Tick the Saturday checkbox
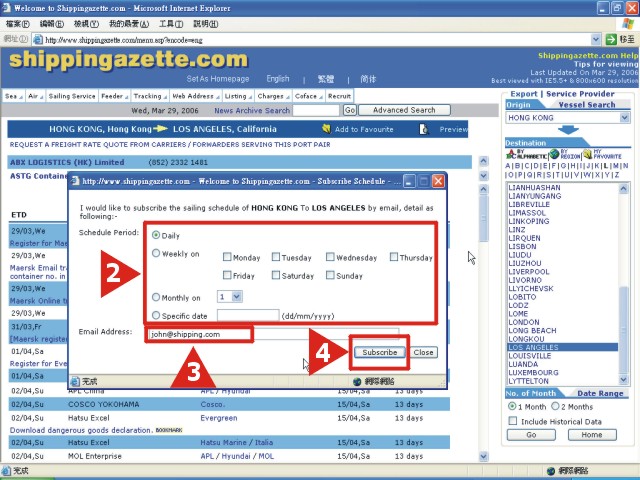640x480 pixels. pyautogui.click(x=276, y=275)
